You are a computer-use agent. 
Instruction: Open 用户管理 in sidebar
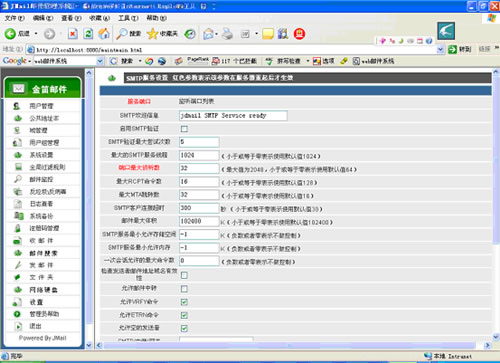click(x=41, y=106)
